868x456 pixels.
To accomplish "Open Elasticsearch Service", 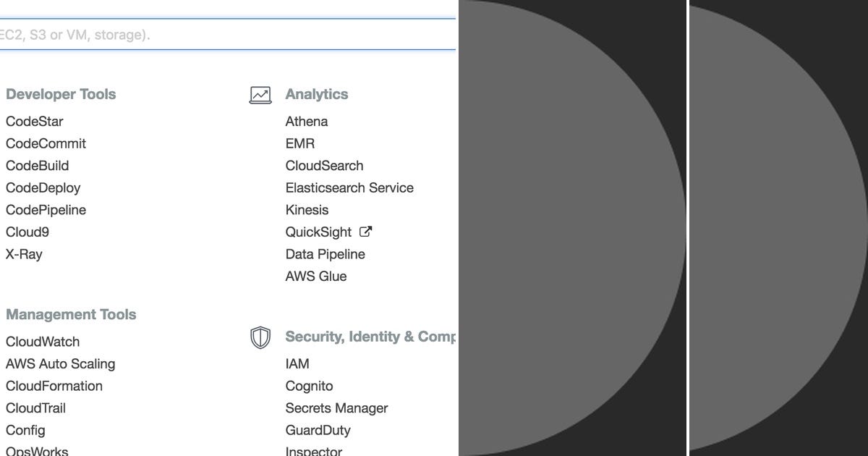I will 349,187.
